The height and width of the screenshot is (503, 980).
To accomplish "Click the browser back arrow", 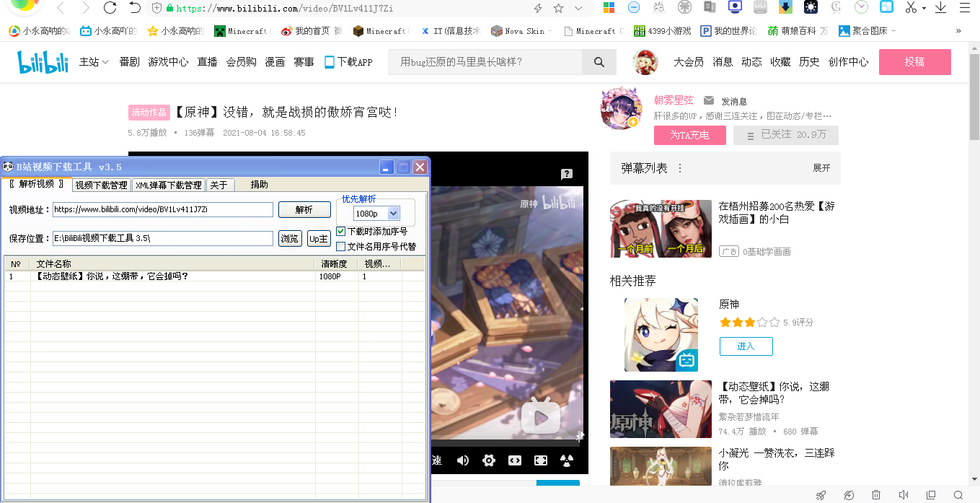I will pos(61,8).
